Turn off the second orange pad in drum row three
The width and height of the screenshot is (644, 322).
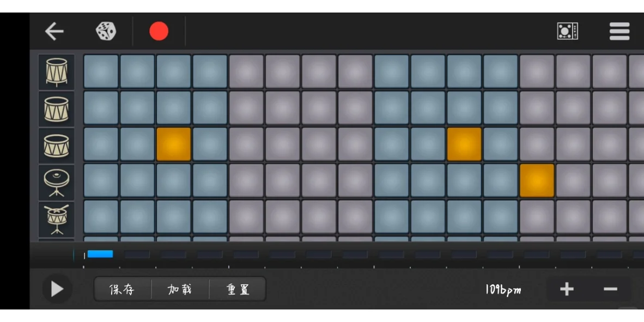[x=464, y=144]
